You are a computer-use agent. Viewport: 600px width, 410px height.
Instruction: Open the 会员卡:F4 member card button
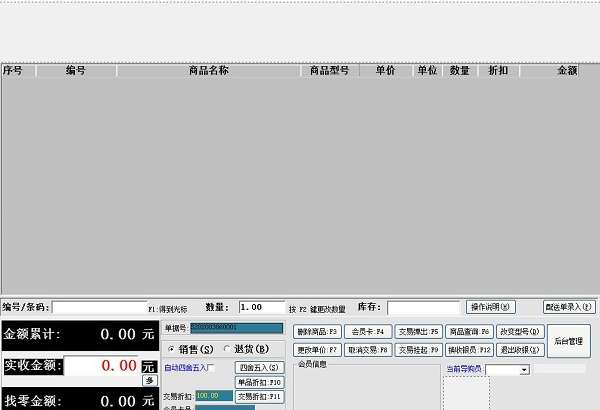tap(368, 332)
